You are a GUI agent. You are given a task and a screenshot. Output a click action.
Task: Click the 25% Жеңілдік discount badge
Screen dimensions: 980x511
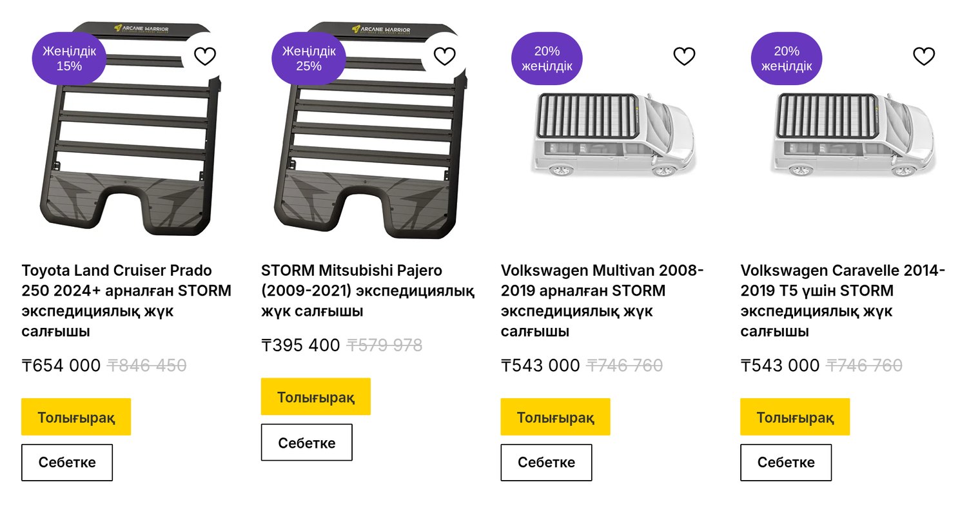(309, 59)
